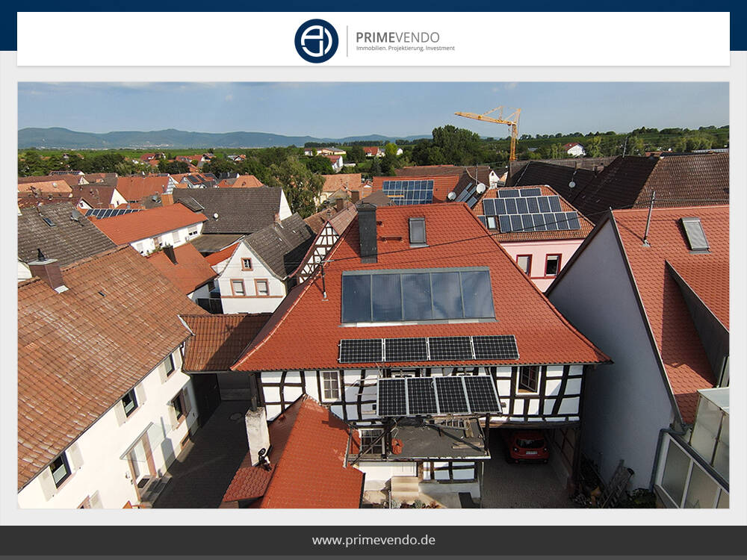
Task: Click the dark blue top header stripe
Action: pos(373,6)
